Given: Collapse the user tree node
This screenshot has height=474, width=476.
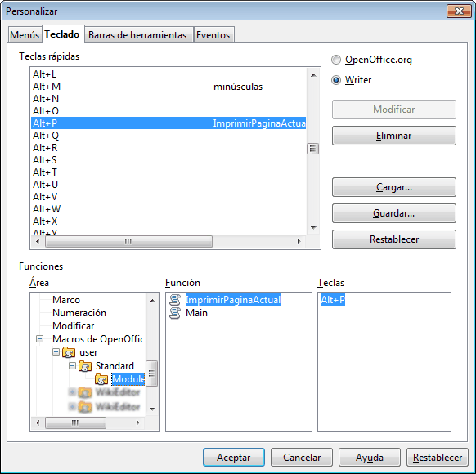Looking at the screenshot, I should [x=56, y=351].
